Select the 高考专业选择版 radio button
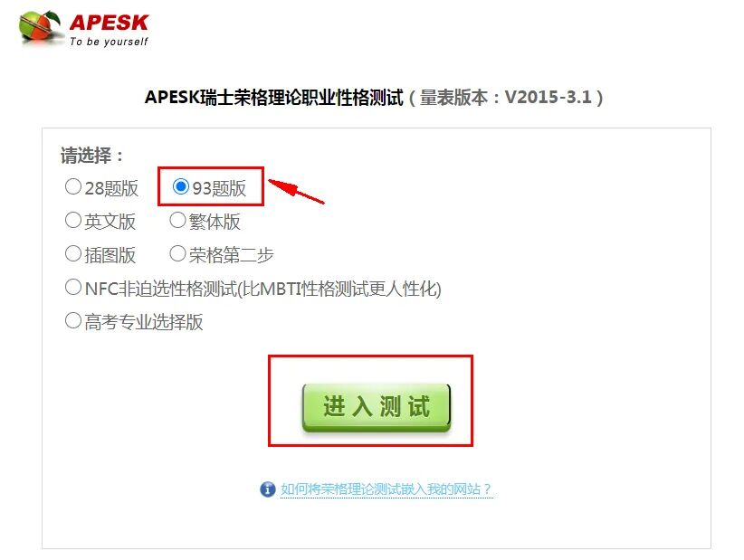 click(x=73, y=320)
